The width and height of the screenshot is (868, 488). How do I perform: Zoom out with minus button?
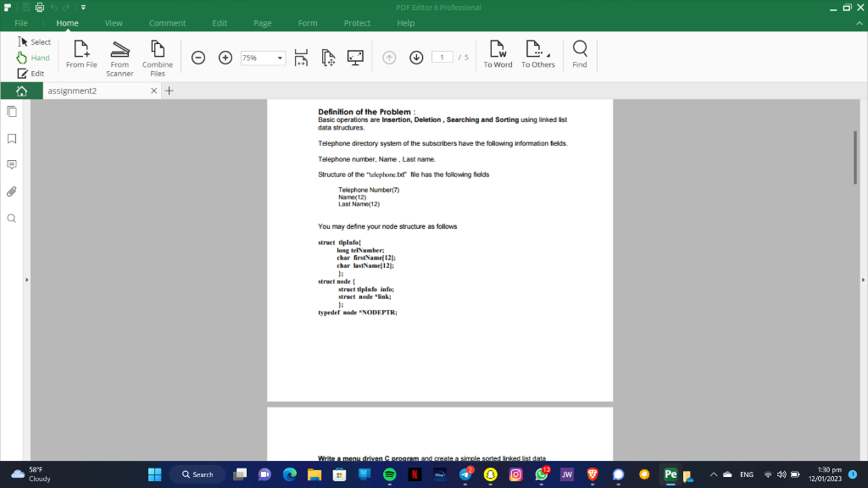point(198,58)
